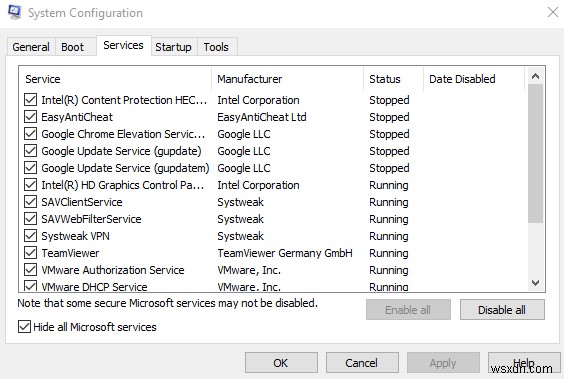Toggle Google Update Service (gupdatem) checkbox
The width and height of the screenshot is (564, 379).
tap(31, 168)
